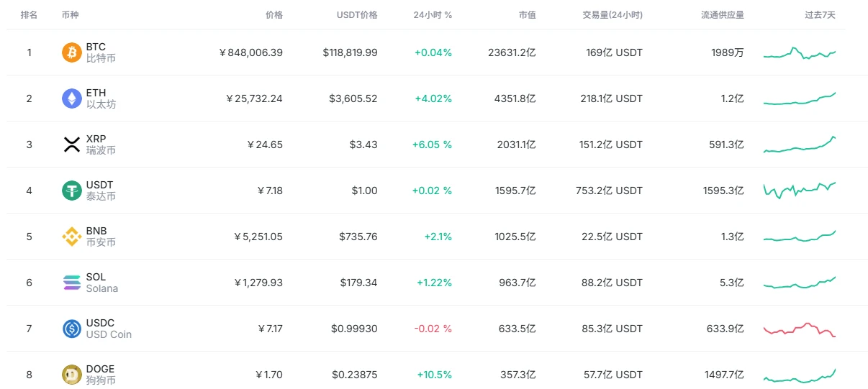The width and height of the screenshot is (868, 389).
Task: Click the Dogecoin Shiba dog icon
Action: 72,375
